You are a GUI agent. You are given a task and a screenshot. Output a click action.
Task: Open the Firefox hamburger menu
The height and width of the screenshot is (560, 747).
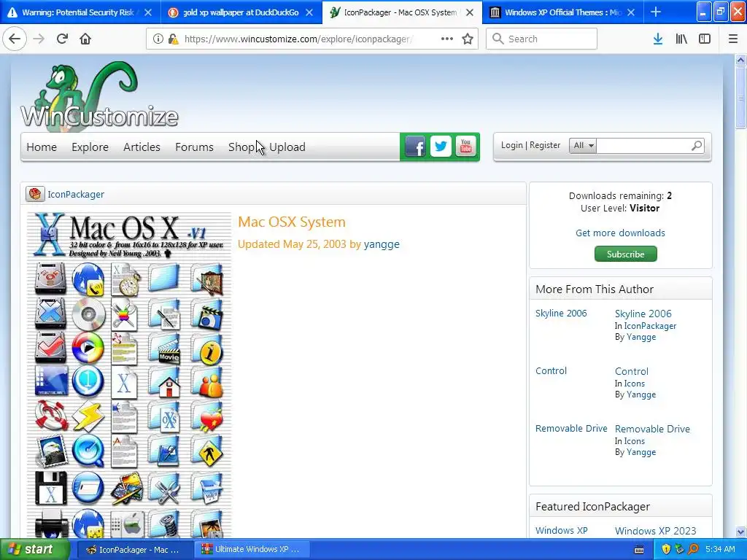click(733, 39)
